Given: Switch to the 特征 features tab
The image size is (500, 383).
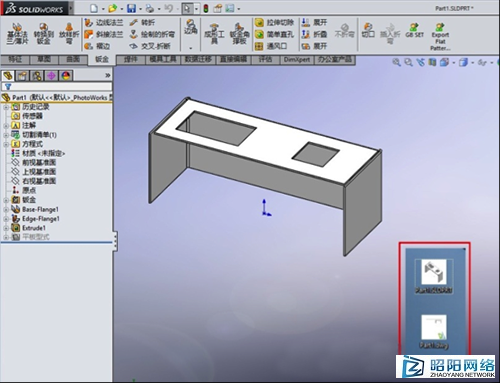Looking at the screenshot, I should [15, 60].
